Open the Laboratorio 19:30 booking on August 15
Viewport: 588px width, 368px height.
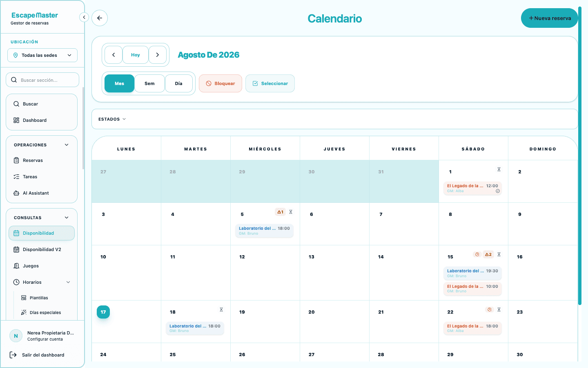473,273
